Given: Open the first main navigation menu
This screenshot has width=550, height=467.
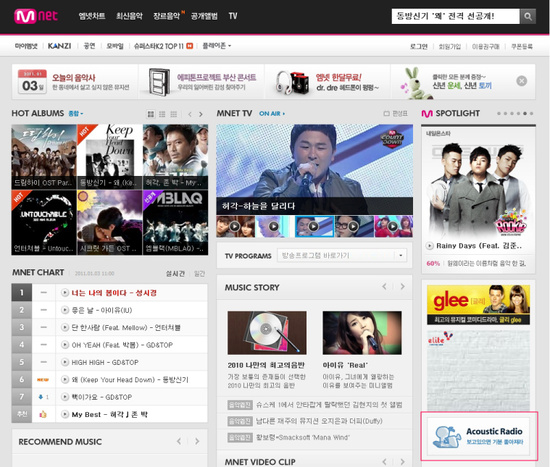Looking at the screenshot, I should click(x=92, y=16).
